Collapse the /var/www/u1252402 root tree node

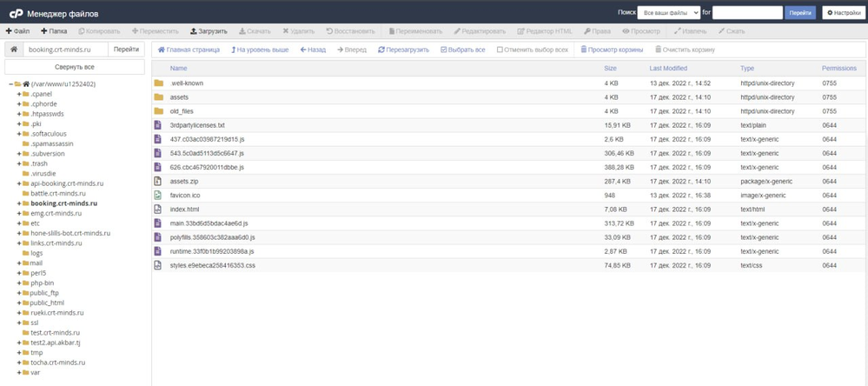coord(11,84)
